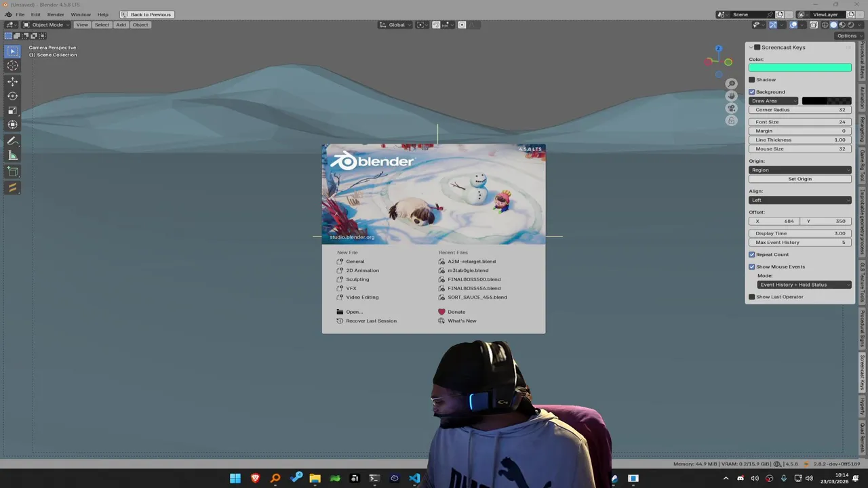The image size is (868, 488).
Task: Switch to wireframe viewport shading
Action: (825, 25)
